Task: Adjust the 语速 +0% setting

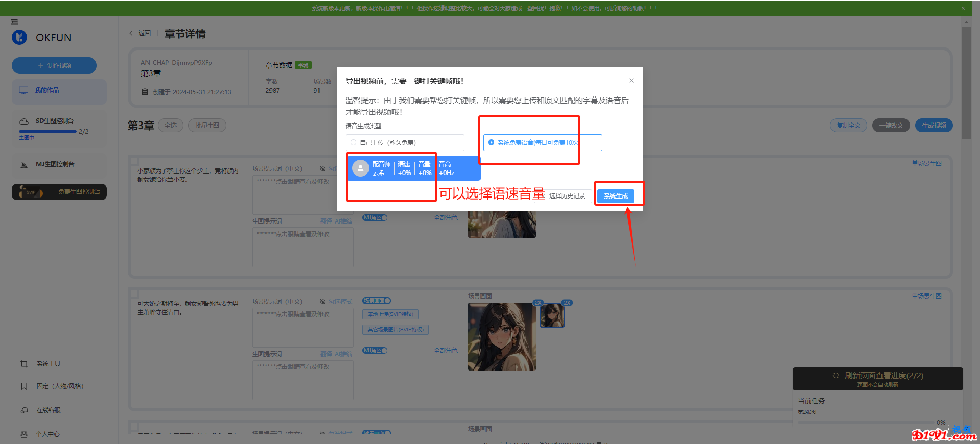Action: point(404,168)
